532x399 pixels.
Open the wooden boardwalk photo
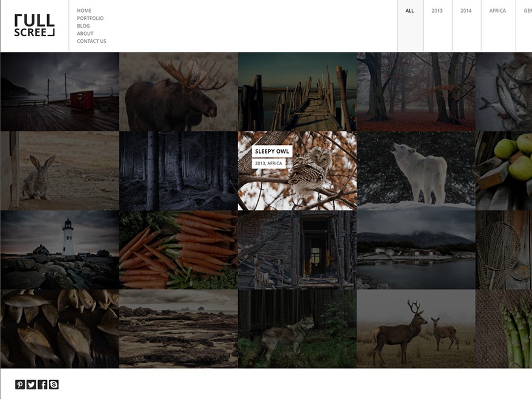click(297, 92)
